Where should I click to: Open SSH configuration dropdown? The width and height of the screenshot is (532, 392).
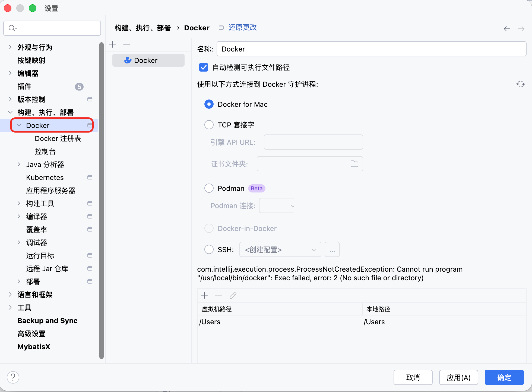pos(280,249)
